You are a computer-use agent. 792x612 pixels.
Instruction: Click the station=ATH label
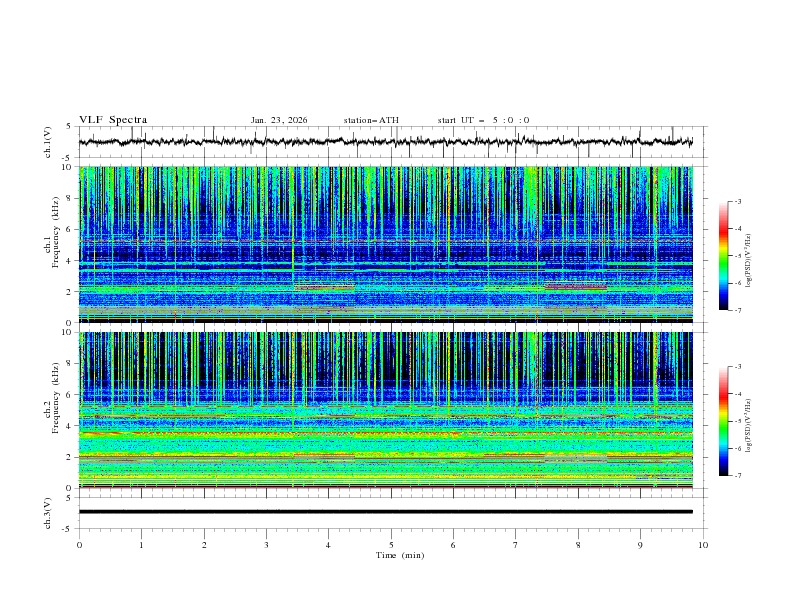pyautogui.click(x=371, y=120)
